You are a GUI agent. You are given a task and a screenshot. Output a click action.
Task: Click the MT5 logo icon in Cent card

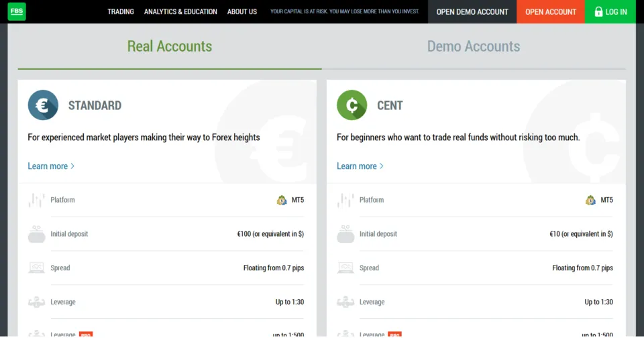click(x=590, y=200)
